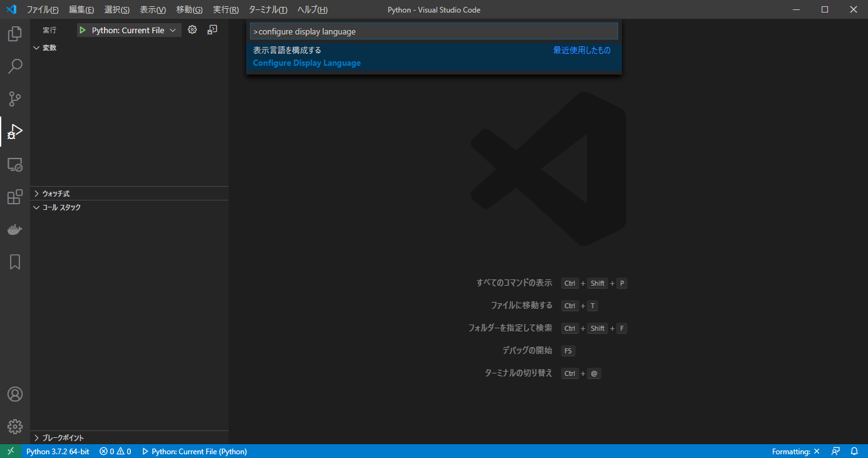This screenshot has height=458, width=868.
Task: Collapse the コール スタック section
Action: coord(130,207)
